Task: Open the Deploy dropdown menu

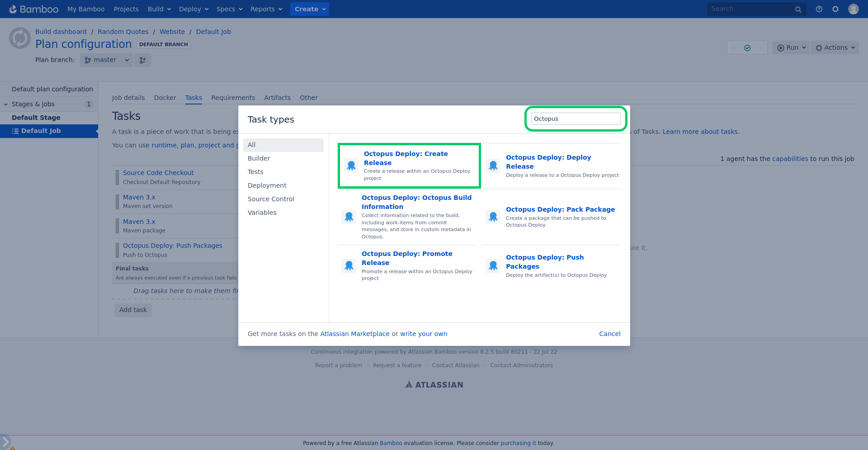Action: [193, 9]
